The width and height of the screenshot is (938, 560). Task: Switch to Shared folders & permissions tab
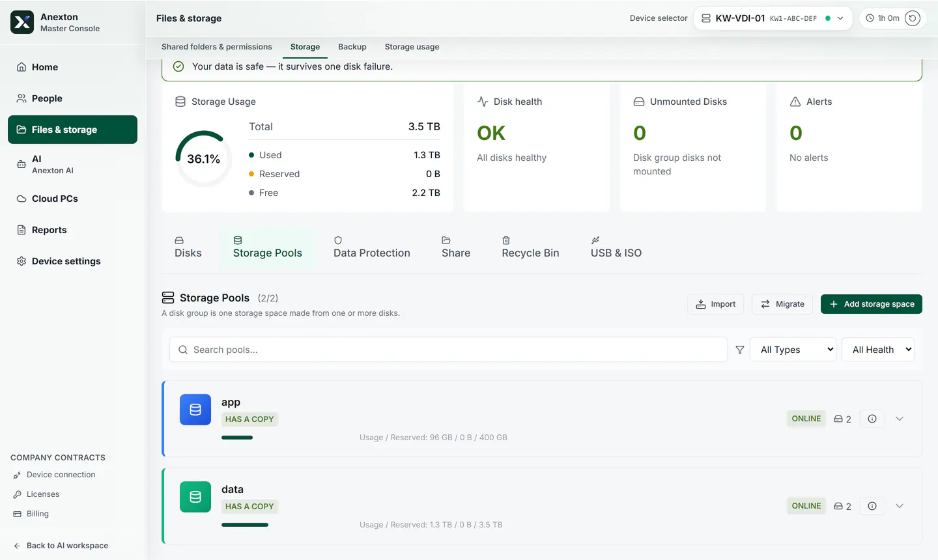pyautogui.click(x=217, y=47)
